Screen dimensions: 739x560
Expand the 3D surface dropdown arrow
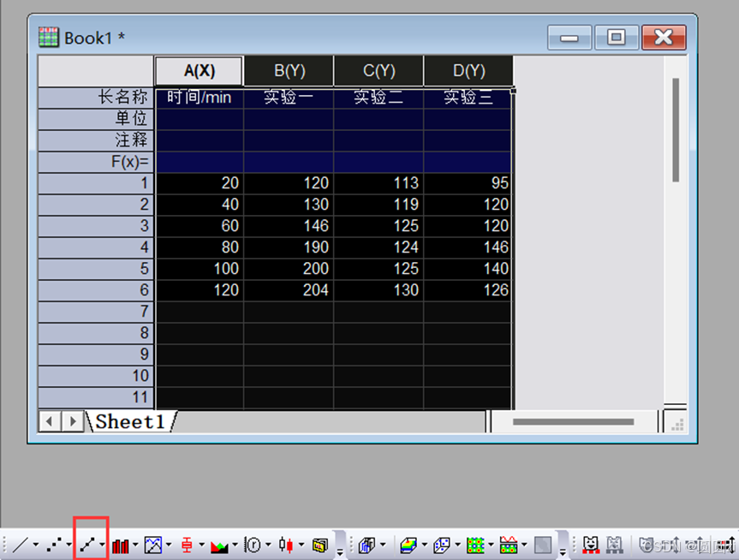(425, 545)
